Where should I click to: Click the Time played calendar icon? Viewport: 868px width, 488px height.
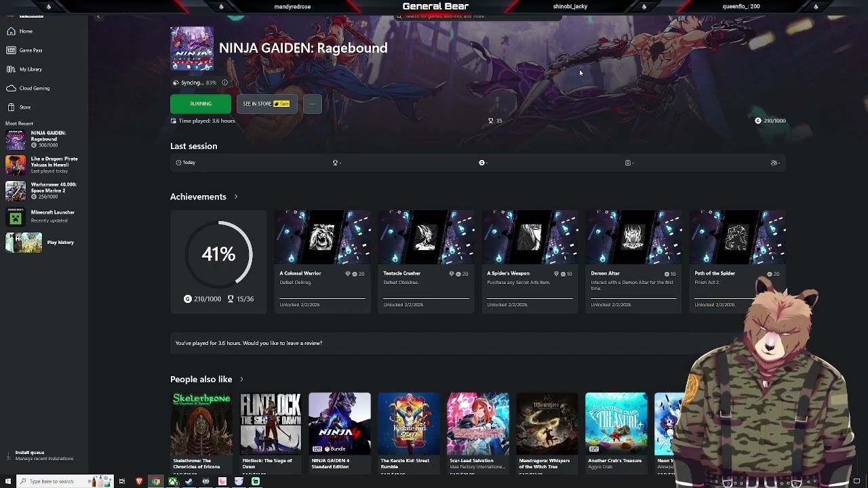(173, 121)
